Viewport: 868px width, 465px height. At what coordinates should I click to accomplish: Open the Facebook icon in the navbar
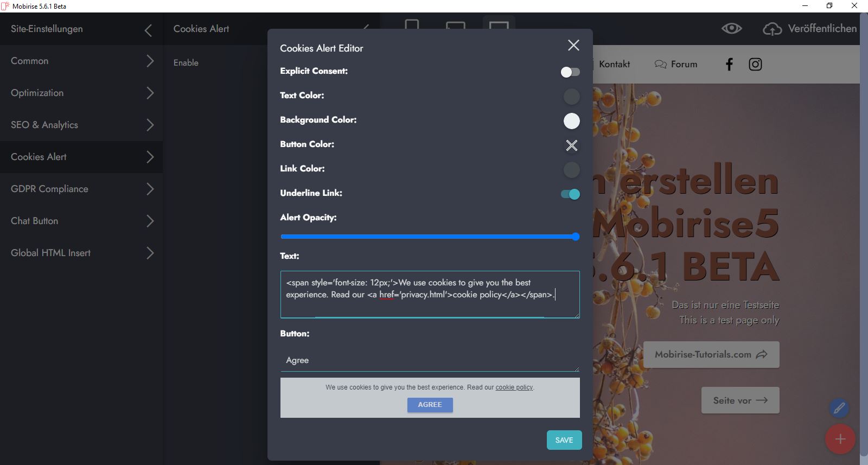[729, 64]
